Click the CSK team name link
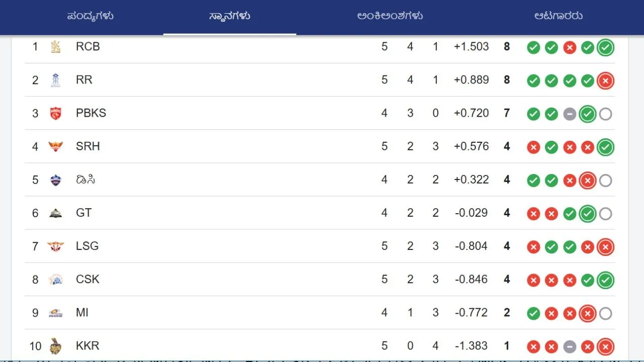 click(88, 279)
